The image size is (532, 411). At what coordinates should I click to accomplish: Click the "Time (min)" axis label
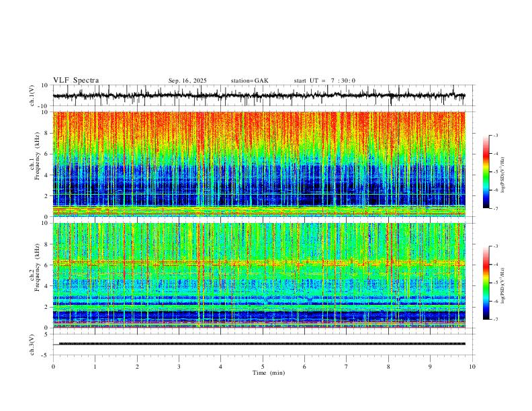click(x=269, y=373)
